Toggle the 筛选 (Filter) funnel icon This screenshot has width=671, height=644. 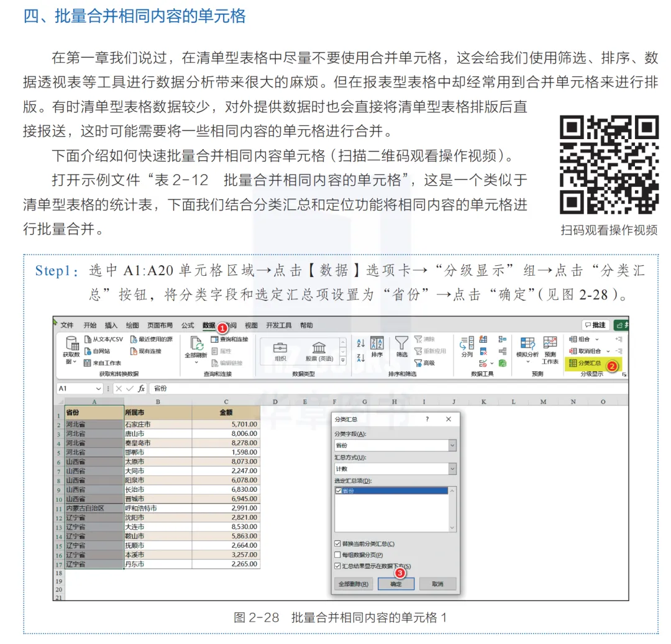point(401,343)
